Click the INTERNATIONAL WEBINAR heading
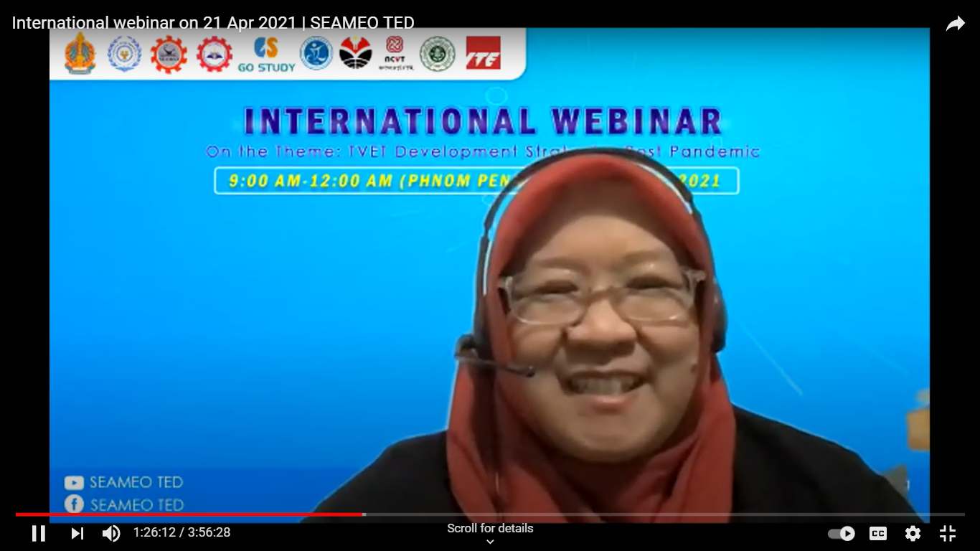980x551 pixels. click(x=483, y=121)
